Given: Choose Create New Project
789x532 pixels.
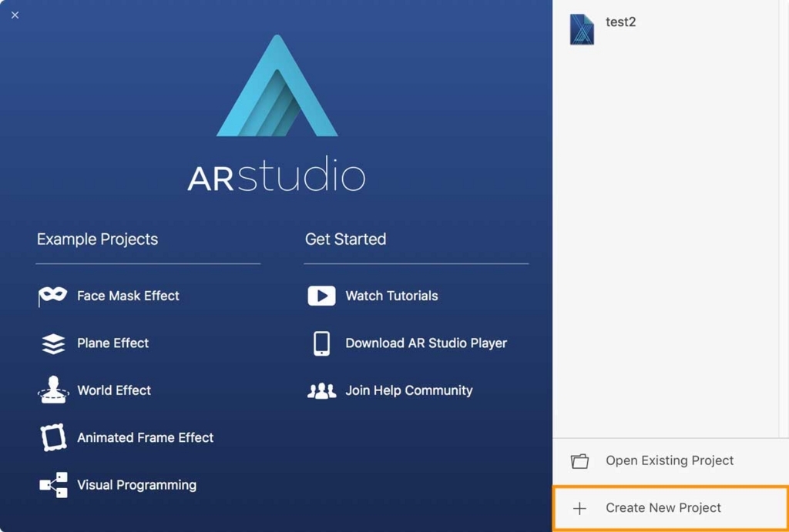Looking at the screenshot, I should pyautogui.click(x=663, y=508).
